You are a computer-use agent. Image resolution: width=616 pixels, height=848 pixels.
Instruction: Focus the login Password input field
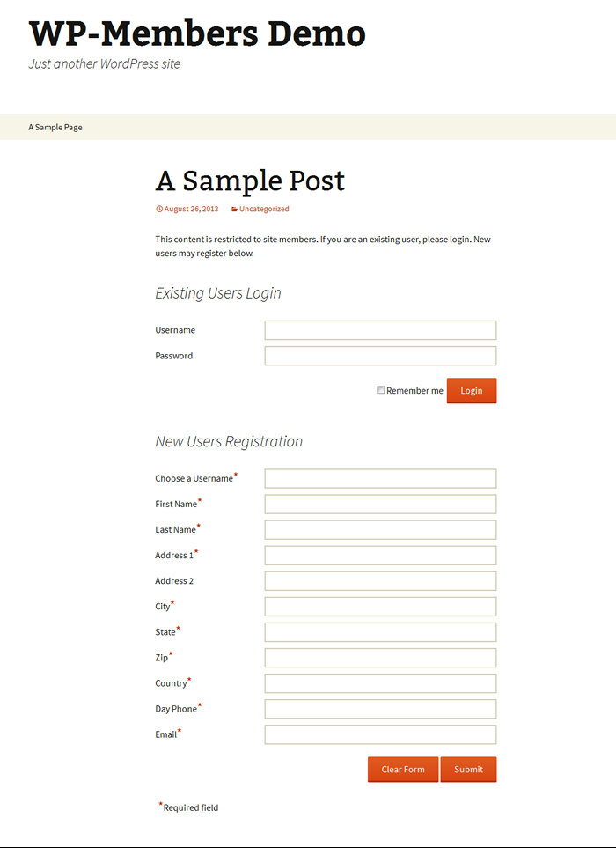380,356
